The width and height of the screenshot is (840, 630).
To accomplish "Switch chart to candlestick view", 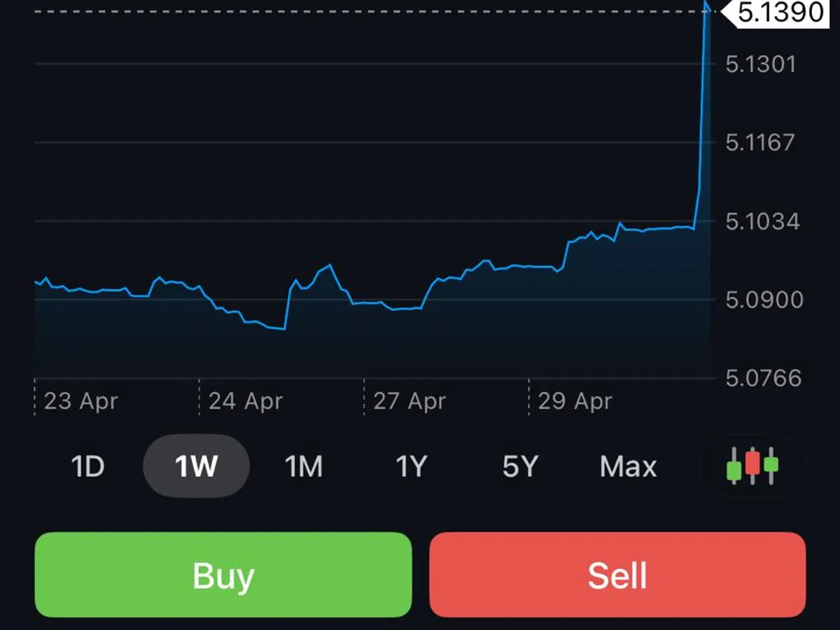I will 752,465.
